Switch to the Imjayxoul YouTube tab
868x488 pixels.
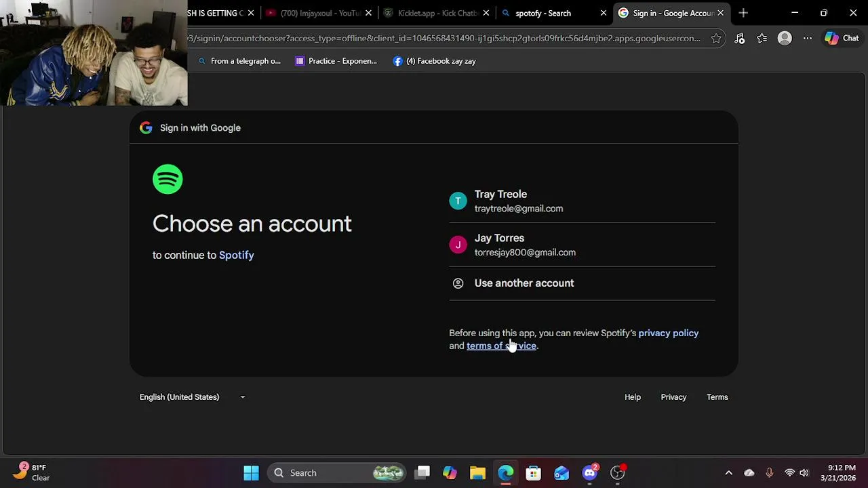coord(319,13)
